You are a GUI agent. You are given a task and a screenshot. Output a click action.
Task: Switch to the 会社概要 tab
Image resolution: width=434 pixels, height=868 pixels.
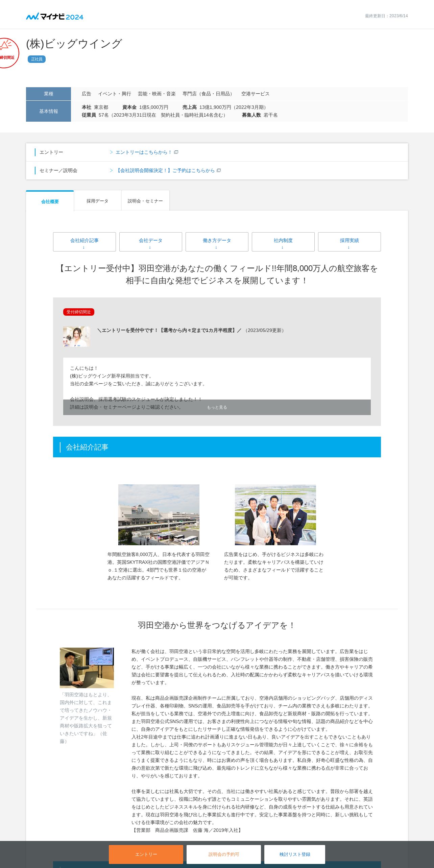[x=50, y=201]
